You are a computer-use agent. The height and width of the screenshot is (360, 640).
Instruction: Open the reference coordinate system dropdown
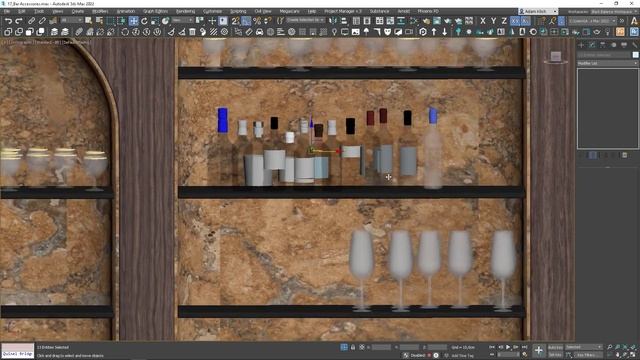(x=182, y=20)
